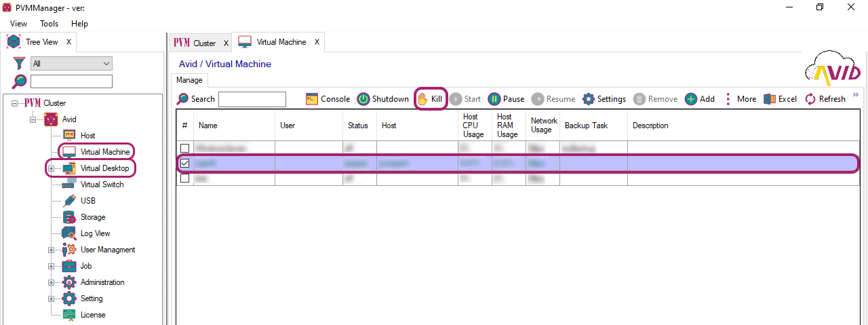
Task: Select the Administration node
Action: coord(102,282)
